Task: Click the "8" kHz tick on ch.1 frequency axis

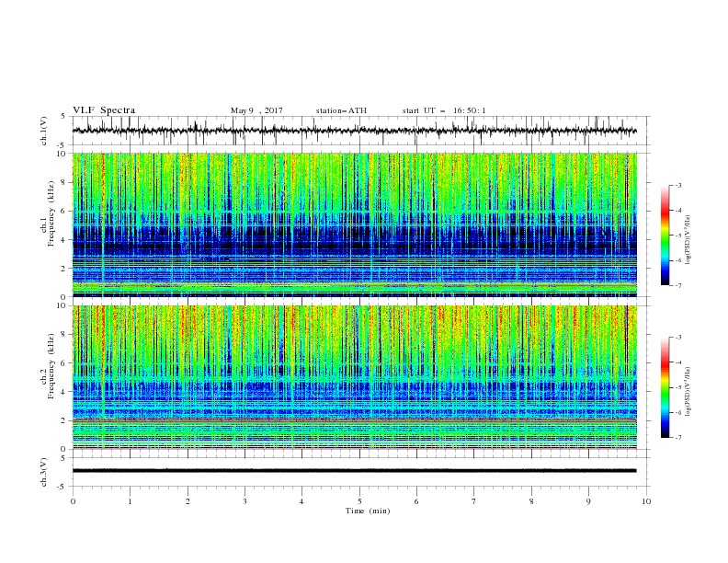Action: point(64,182)
